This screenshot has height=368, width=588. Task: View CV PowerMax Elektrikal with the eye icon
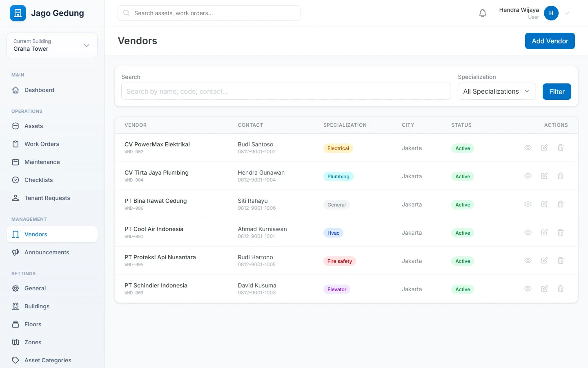pos(528,148)
